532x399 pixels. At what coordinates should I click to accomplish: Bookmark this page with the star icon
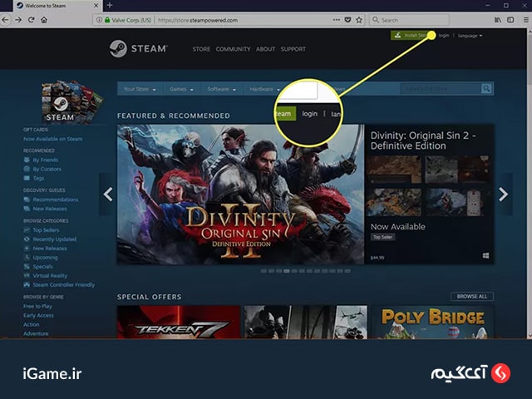click(359, 20)
